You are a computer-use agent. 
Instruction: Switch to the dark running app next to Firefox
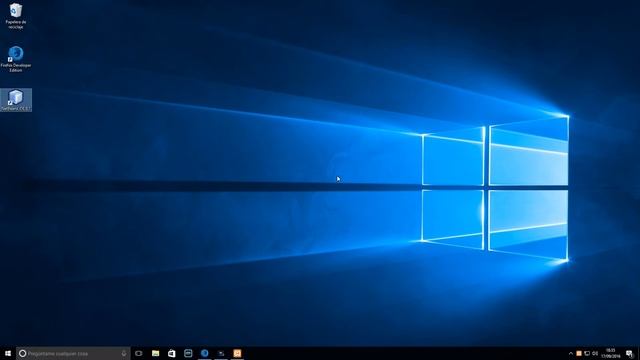pyautogui.click(x=221, y=353)
